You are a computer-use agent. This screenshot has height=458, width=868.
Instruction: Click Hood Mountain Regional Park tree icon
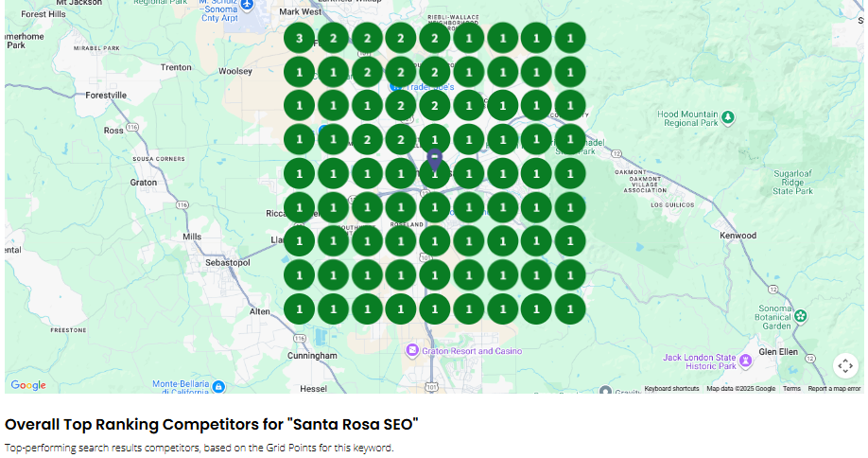click(728, 117)
